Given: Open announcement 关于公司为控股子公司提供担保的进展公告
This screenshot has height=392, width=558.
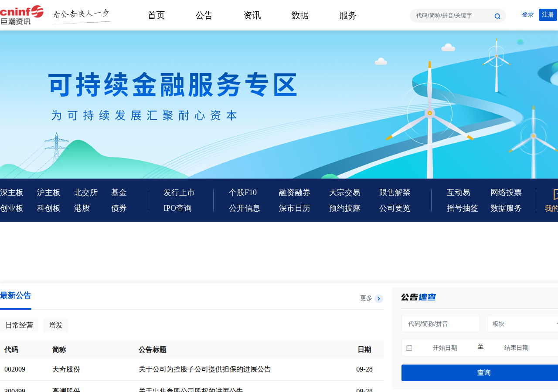Looking at the screenshot, I should coord(205,369).
